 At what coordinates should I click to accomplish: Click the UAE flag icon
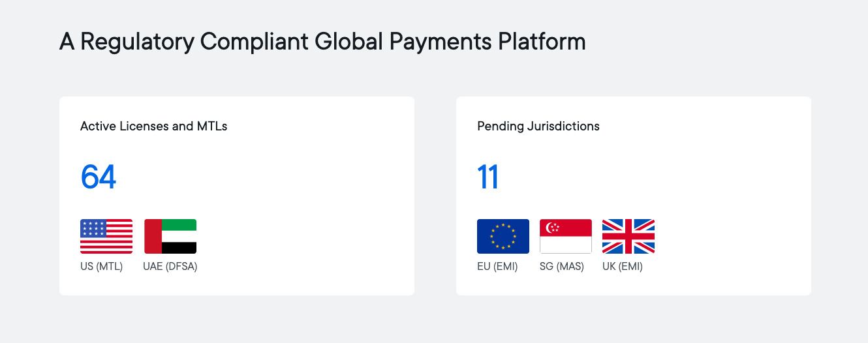click(170, 236)
